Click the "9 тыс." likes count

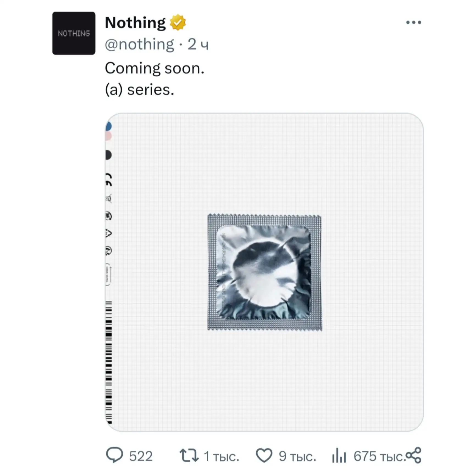(297, 456)
